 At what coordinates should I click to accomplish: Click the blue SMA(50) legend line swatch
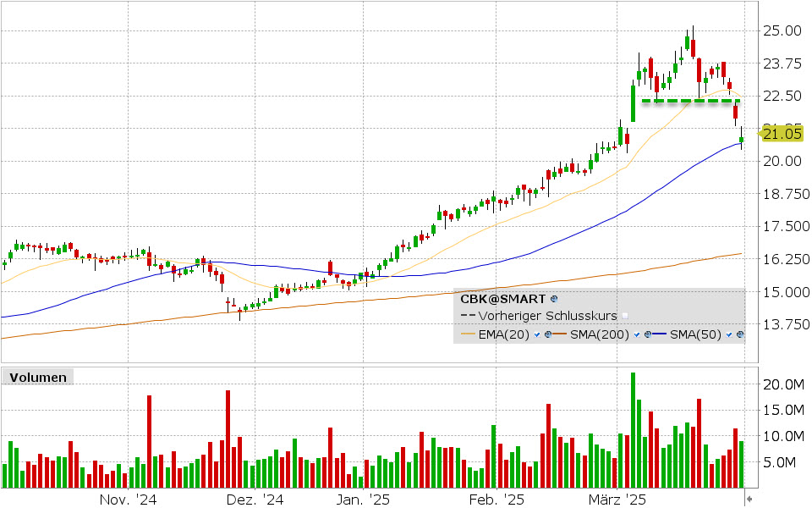[659, 334]
